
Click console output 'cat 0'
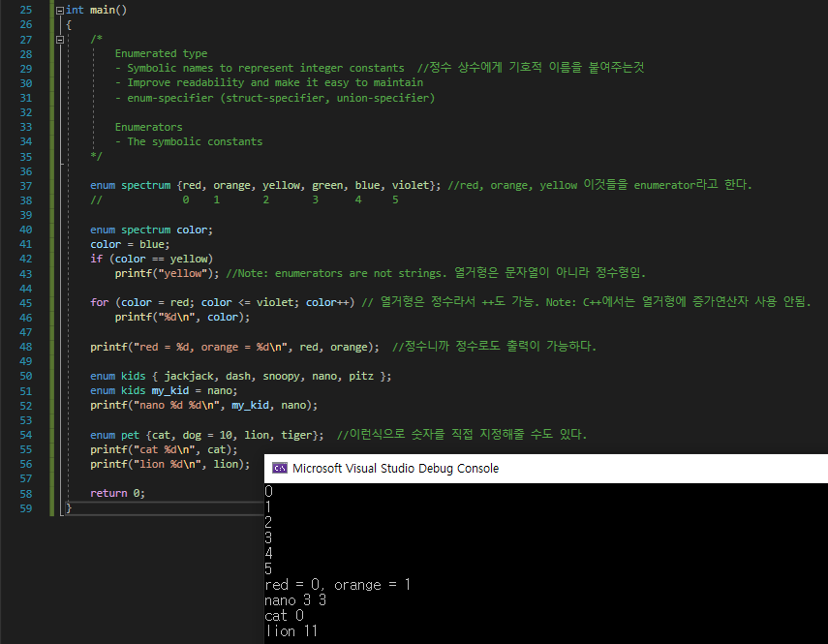(x=284, y=616)
